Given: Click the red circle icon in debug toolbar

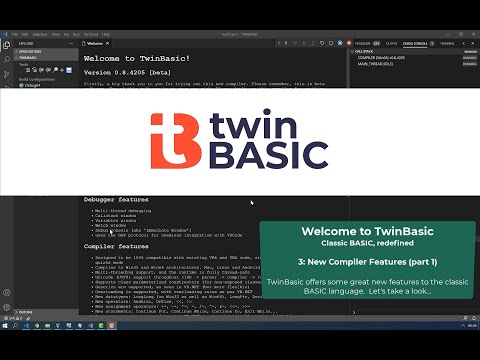Looking at the screenshot, I should coord(349,43).
